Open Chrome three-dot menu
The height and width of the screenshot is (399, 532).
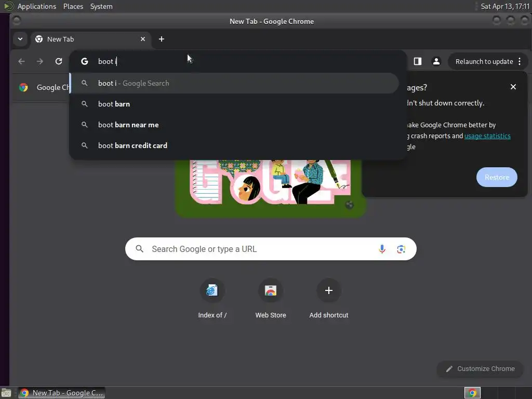click(520, 61)
